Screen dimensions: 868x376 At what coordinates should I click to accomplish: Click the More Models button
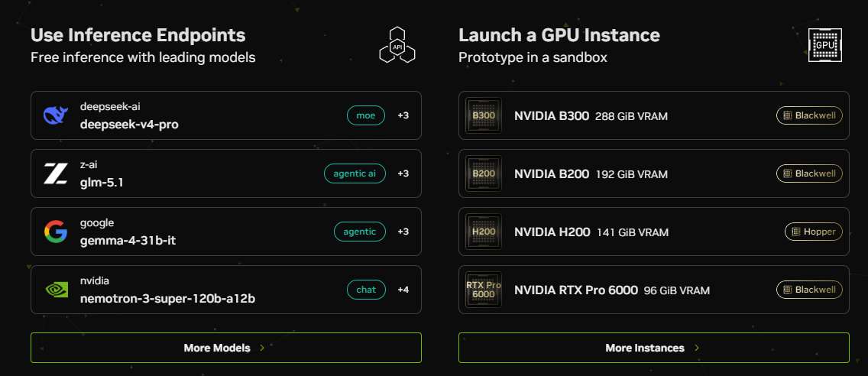(x=225, y=348)
